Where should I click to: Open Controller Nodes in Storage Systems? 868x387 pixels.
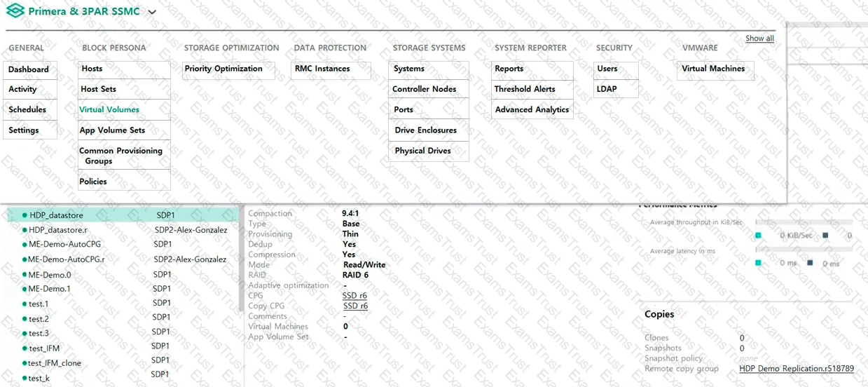424,89
